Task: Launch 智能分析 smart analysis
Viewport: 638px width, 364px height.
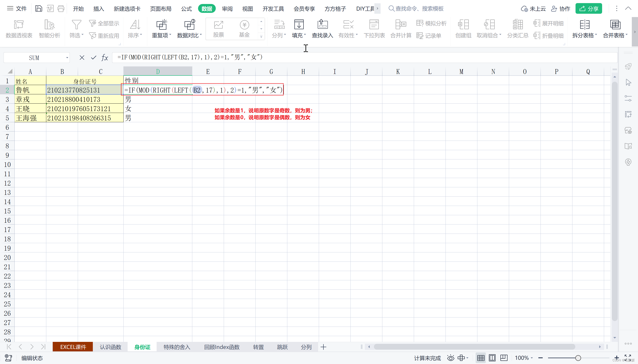Action: pos(50,29)
